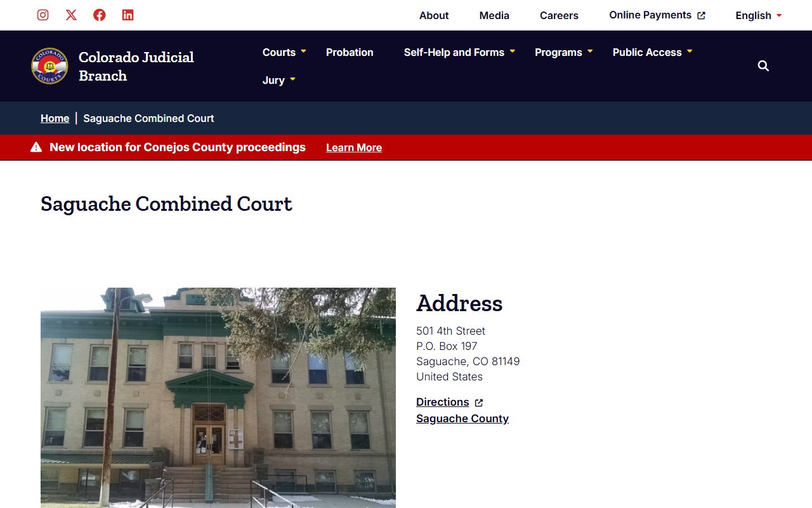812x508 pixels.
Task: Open the English language selector
Action: pyautogui.click(x=758, y=15)
